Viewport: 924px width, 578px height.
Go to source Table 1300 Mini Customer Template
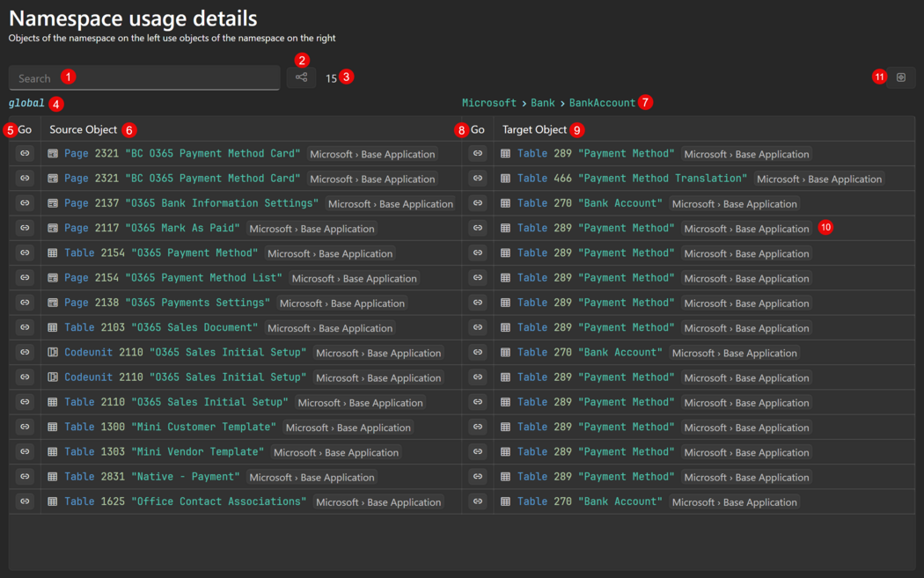pyautogui.click(x=25, y=427)
